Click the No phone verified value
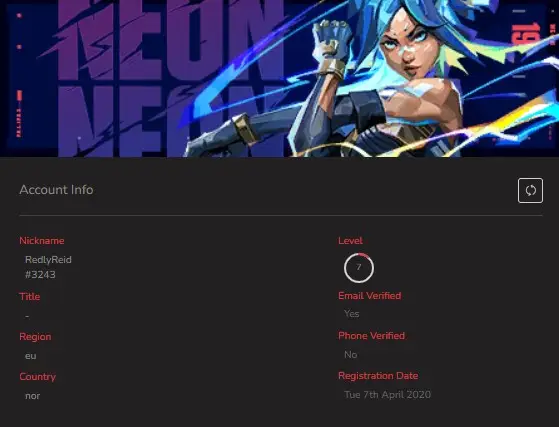Screen dimensions: 559x427 (351, 355)
